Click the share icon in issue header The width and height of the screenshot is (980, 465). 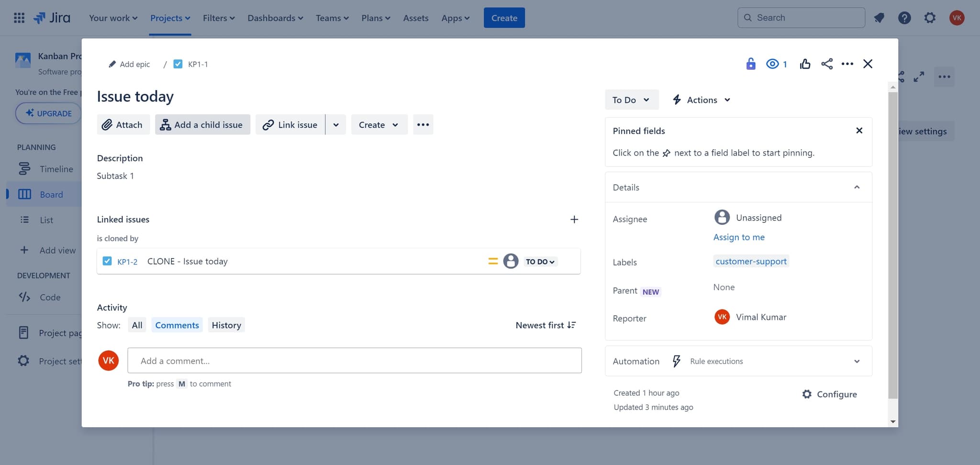click(827, 64)
